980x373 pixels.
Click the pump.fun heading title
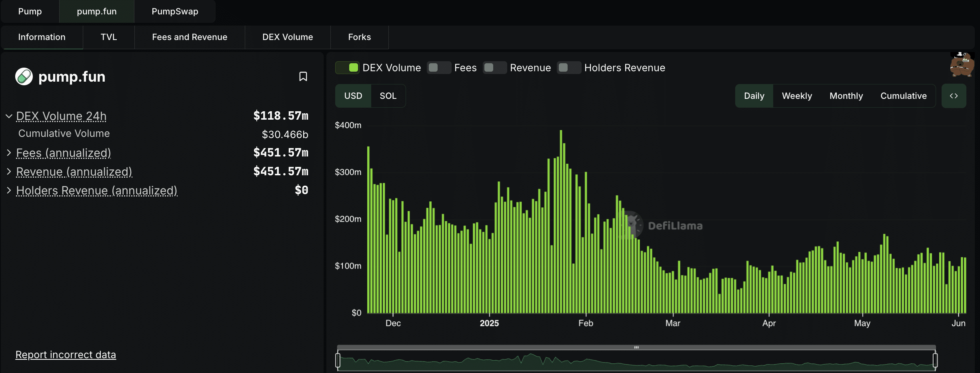pyautogui.click(x=72, y=76)
